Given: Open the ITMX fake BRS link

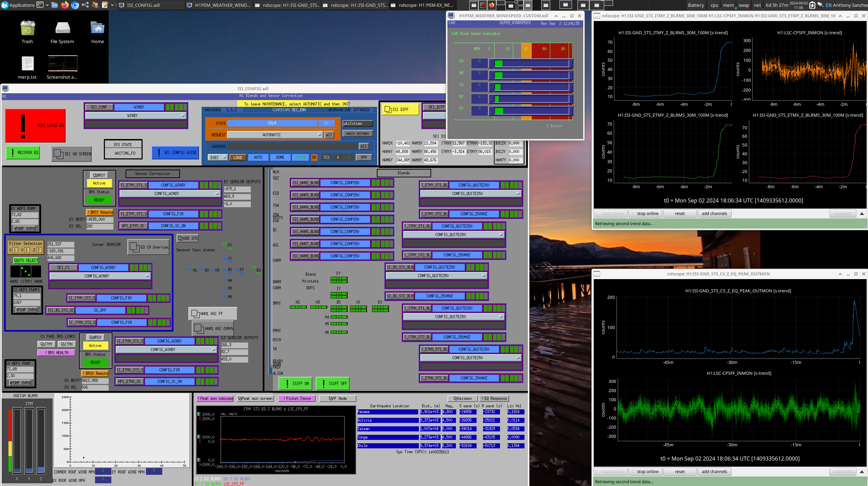Looking at the screenshot, I should (67, 344).
